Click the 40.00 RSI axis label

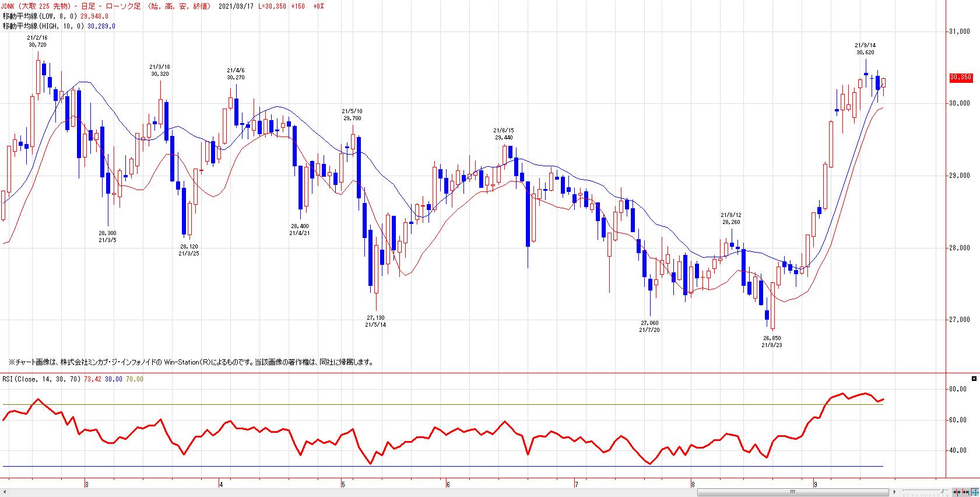(958, 450)
